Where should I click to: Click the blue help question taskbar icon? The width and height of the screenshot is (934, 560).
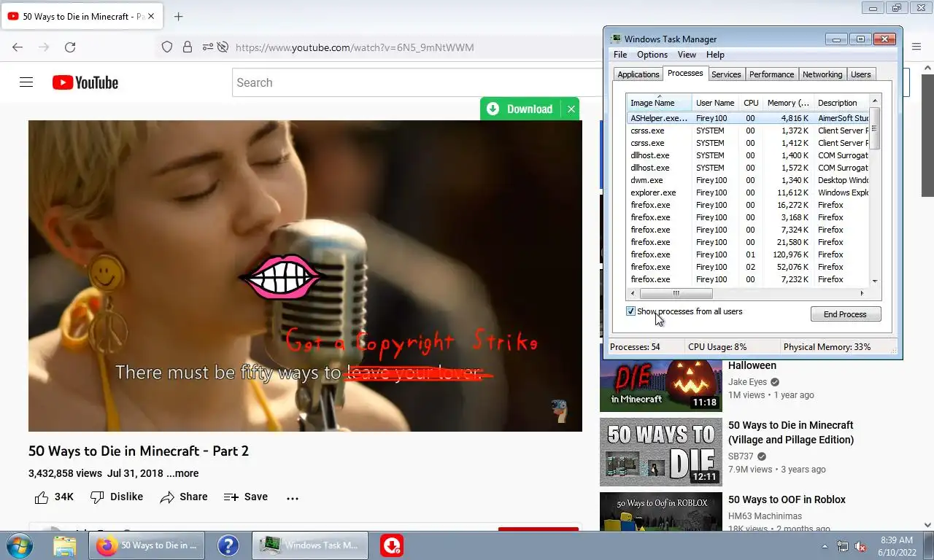[x=228, y=545]
